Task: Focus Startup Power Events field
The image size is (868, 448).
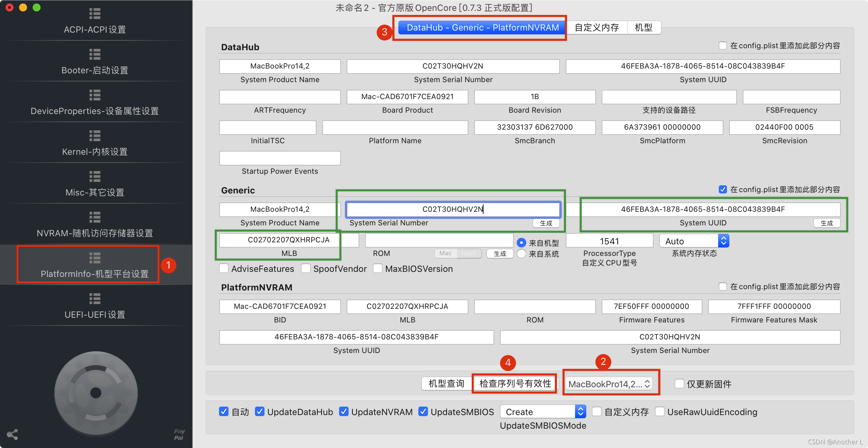Action: (x=280, y=158)
